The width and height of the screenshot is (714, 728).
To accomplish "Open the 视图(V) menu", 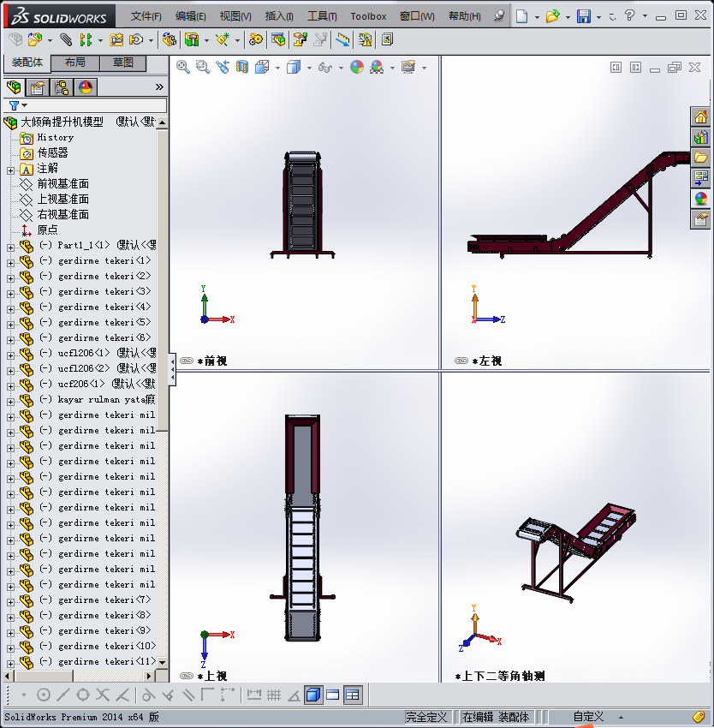I will pos(235,16).
